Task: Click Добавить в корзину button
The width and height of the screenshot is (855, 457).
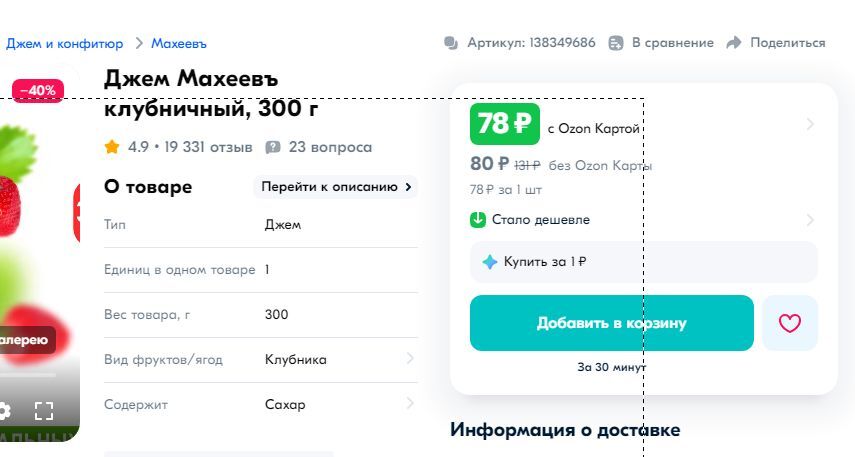Action: pyautogui.click(x=612, y=323)
